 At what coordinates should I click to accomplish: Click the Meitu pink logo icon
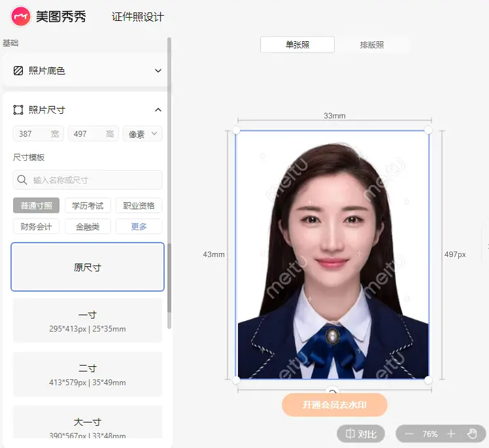coord(20,16)
